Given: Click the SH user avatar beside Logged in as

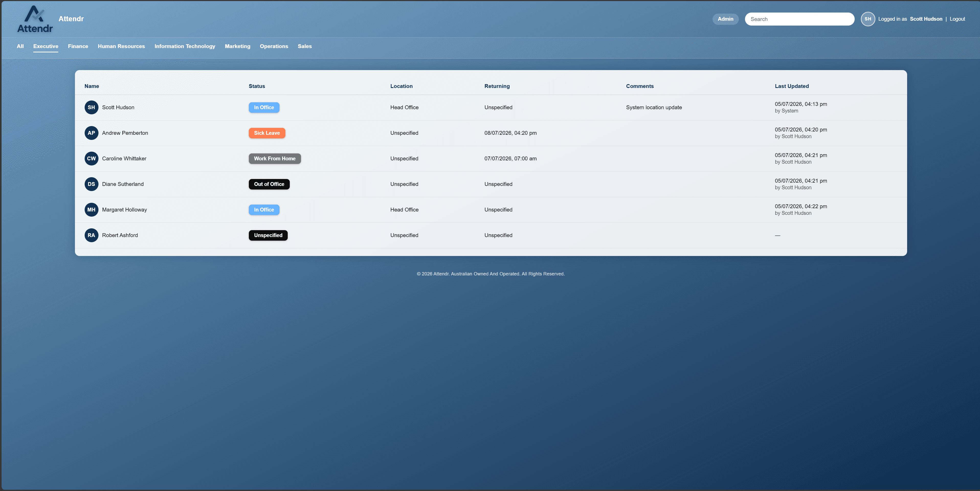Looking at the screenshot, I should pyautogui.click(x=867, y=19).
